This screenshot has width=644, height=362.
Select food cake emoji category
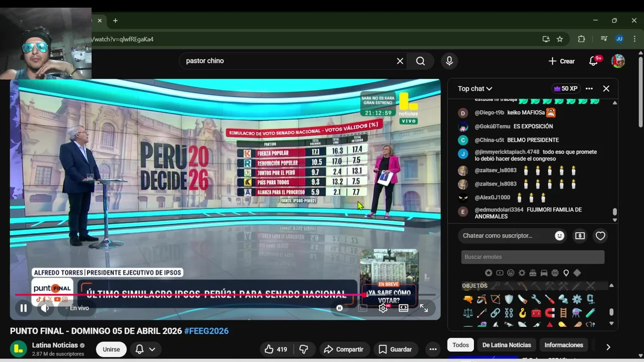[533, 273]
